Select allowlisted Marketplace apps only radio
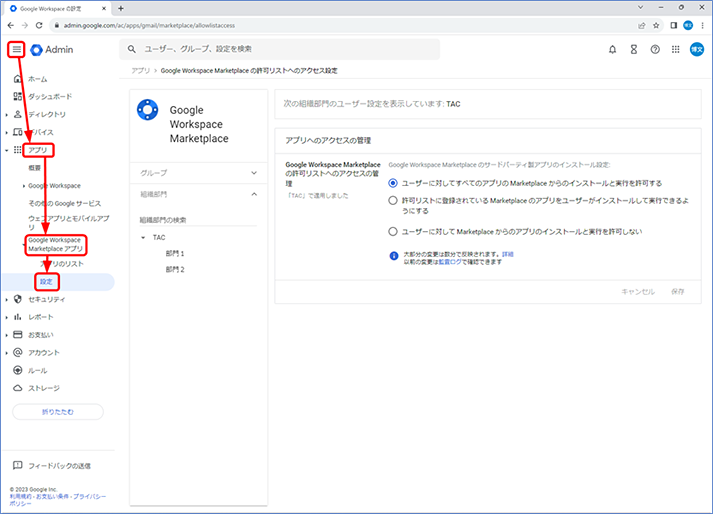The height and width of the screenshot is (514, 713). click(x=393, y=201)
